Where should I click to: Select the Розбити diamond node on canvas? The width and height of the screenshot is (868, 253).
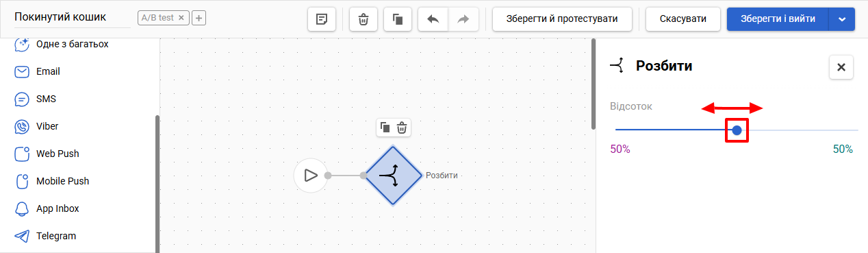(x=393, y=175)
